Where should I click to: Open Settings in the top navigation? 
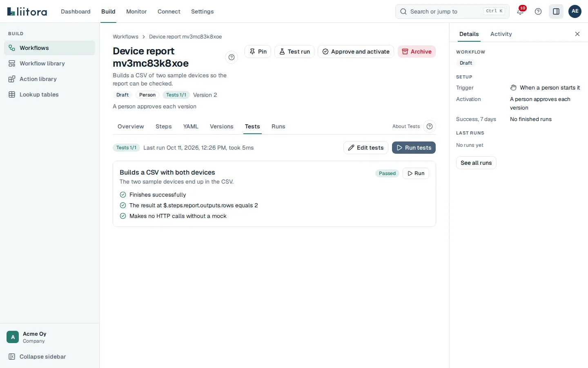[203, 11]
